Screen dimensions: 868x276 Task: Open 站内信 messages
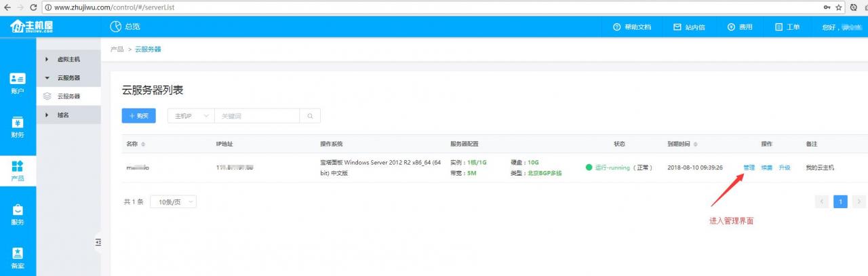click(x=689, y=27)
